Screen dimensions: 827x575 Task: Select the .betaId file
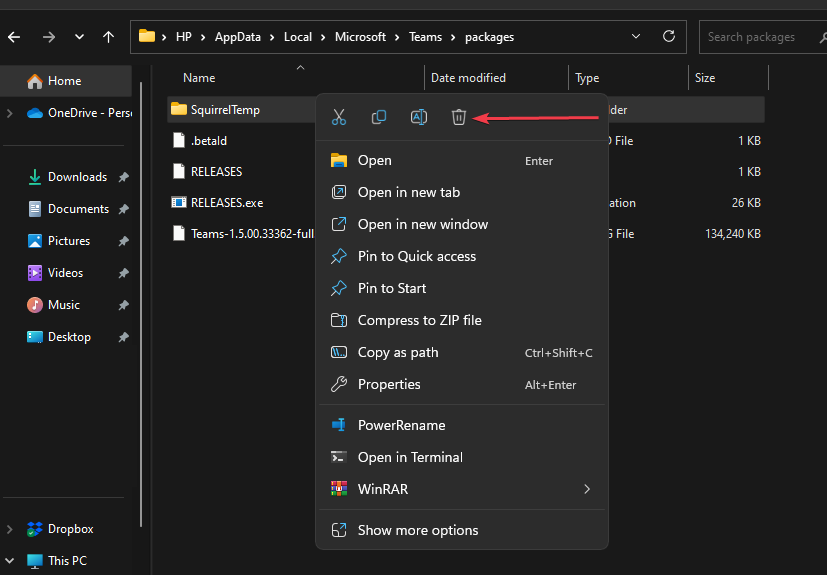pyautogui.click(x=208, y=141)
